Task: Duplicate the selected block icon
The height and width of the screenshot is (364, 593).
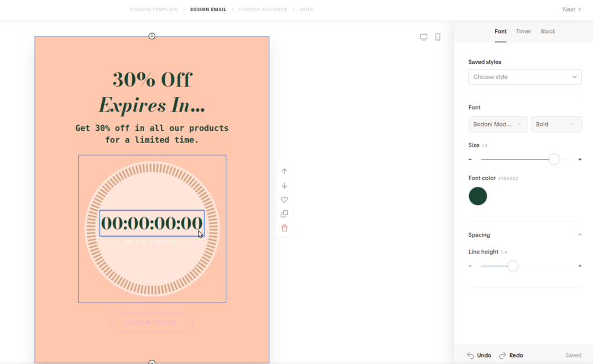Action: (284, 214)
